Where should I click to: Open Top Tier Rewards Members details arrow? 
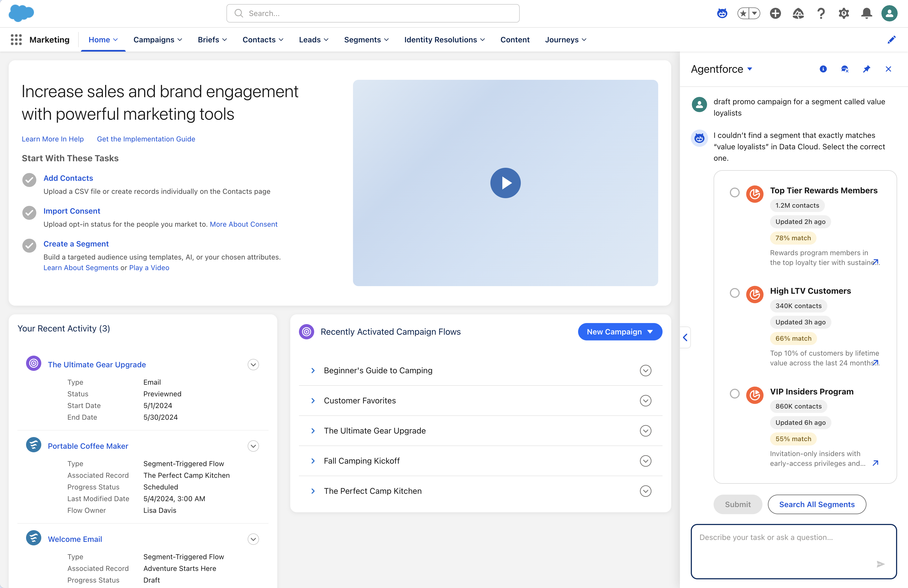click(876, 262)
